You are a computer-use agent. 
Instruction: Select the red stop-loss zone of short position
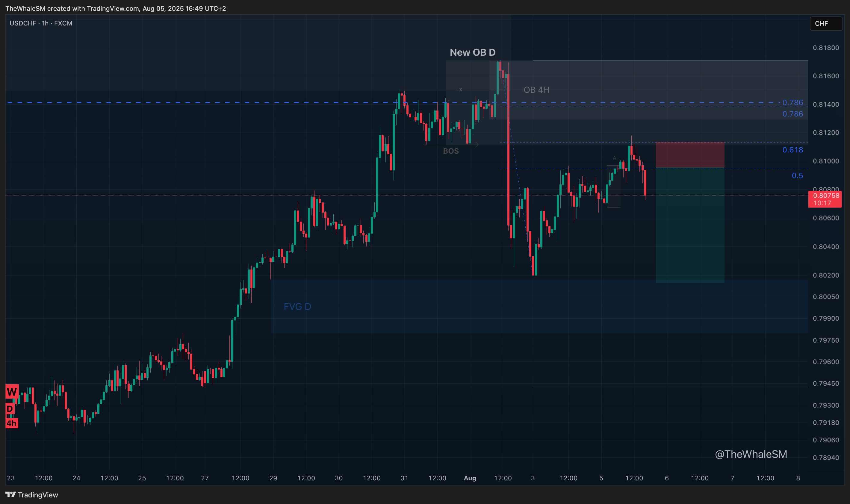(x=690, y=155)
